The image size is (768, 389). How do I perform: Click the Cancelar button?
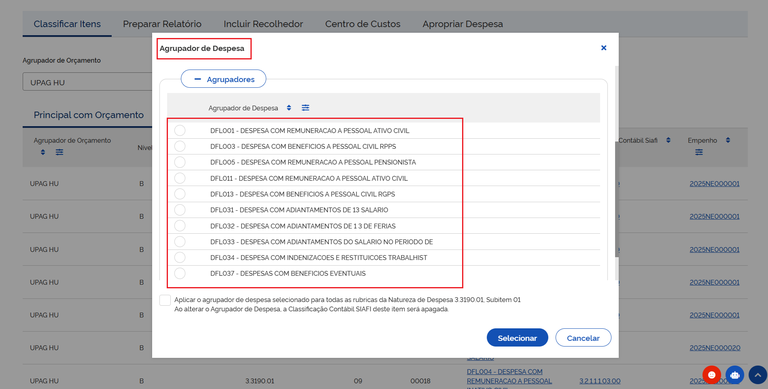[x=583, y=338]
